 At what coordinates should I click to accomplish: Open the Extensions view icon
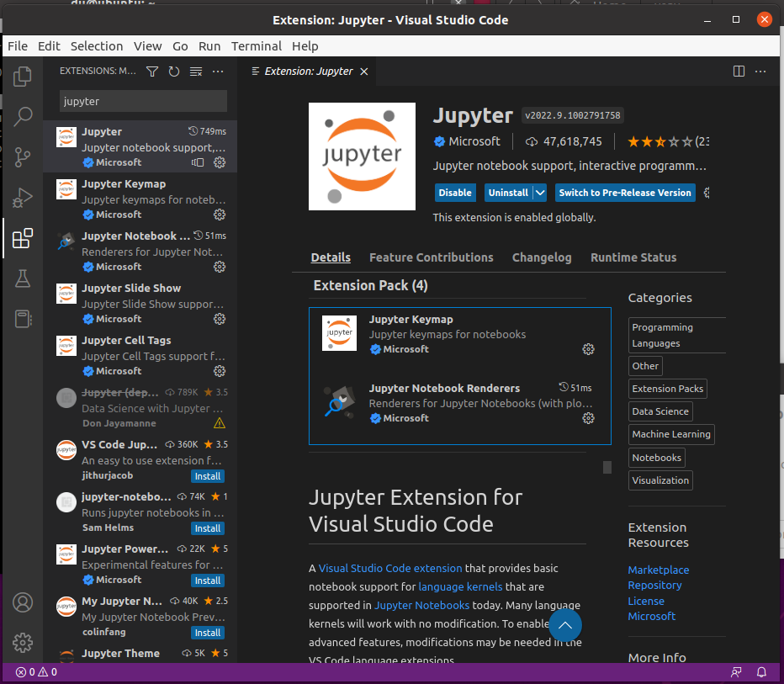pos(23,238)
